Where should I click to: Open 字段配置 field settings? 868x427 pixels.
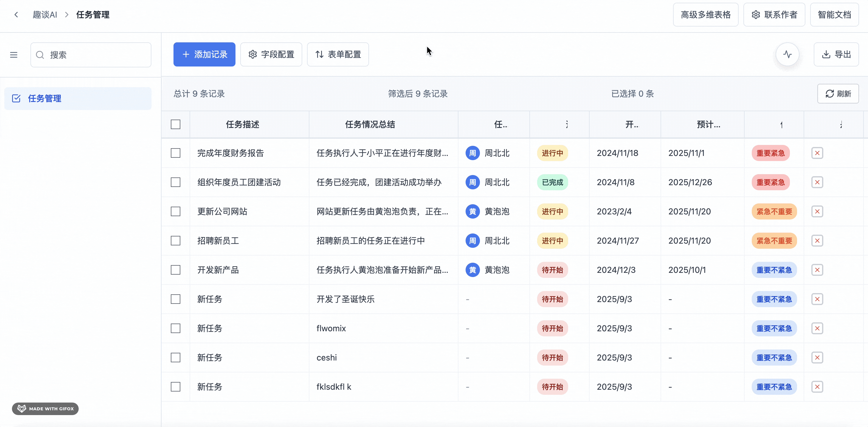click(271, 55)
